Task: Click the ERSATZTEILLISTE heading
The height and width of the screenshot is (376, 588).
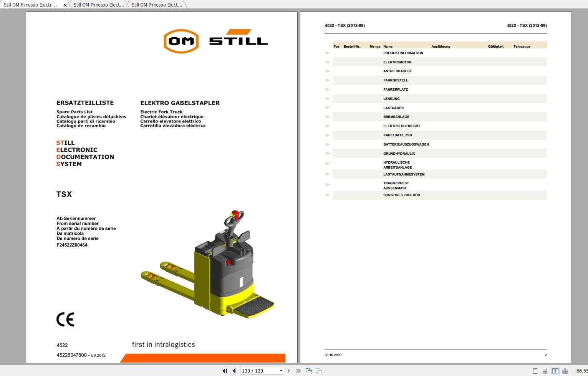Action: [x=85, y=103]
